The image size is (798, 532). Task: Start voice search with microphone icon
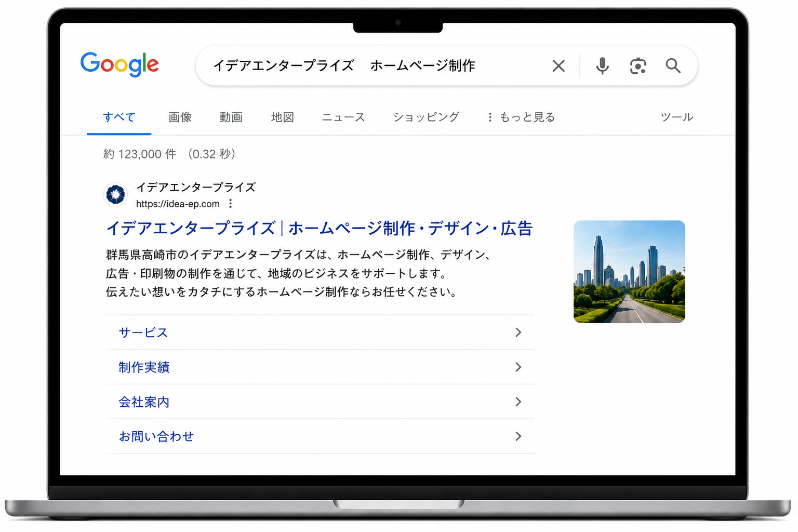pos(602,66)
